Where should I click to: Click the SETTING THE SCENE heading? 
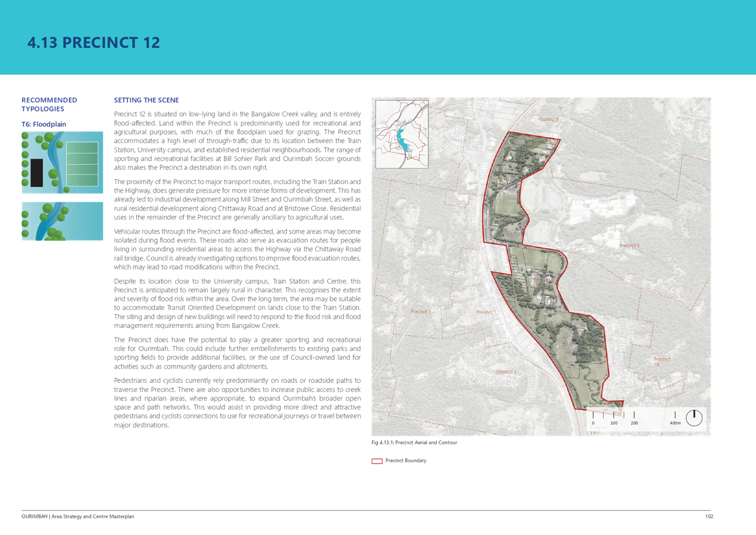[x=146, y=100]
